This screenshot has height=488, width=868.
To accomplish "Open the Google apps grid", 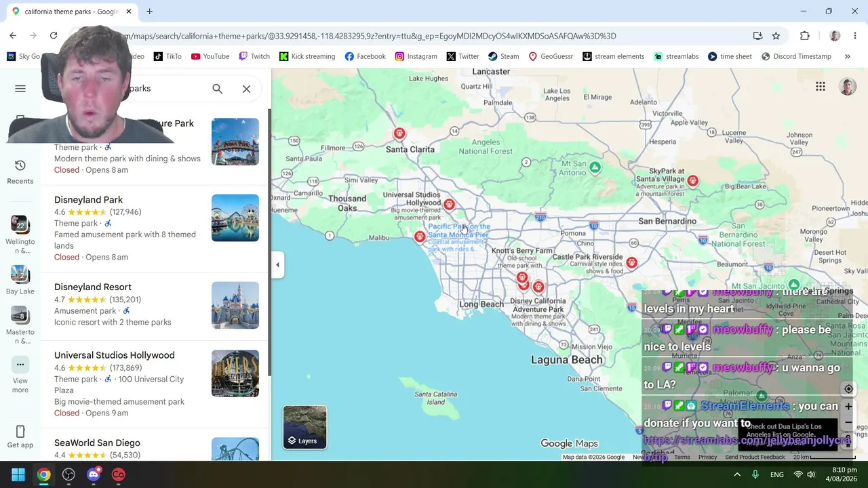I will [821, 86].
